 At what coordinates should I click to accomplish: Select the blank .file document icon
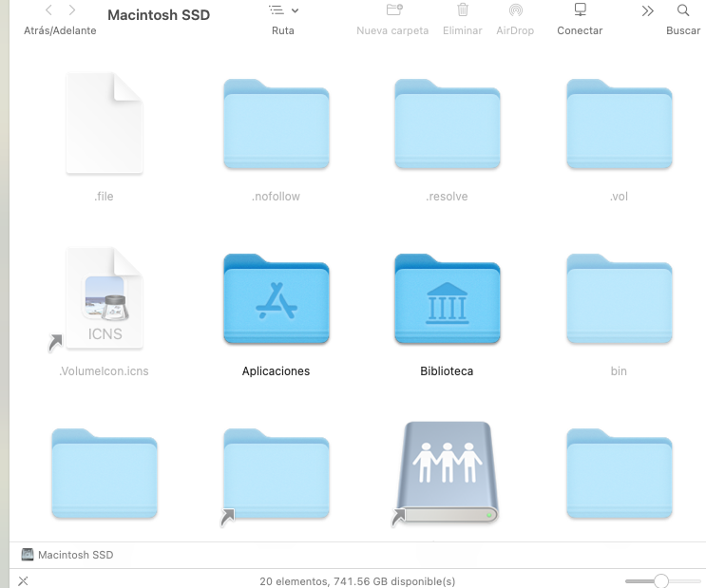coord(105,123)
